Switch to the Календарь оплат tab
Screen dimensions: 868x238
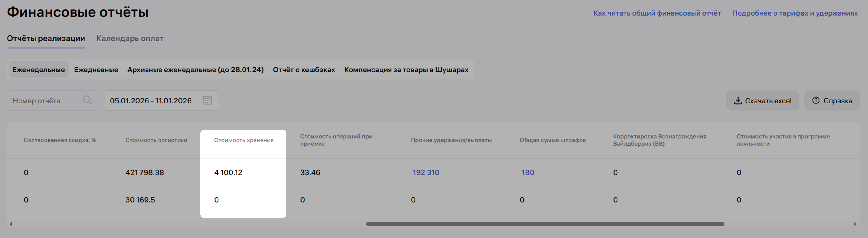tap(130, 38)
